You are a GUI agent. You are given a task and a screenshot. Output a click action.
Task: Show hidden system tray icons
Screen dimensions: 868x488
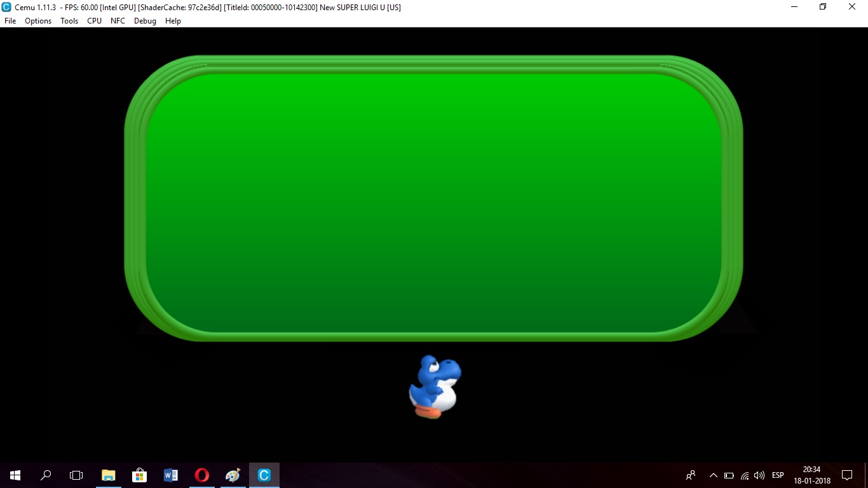tap(713, 475)
